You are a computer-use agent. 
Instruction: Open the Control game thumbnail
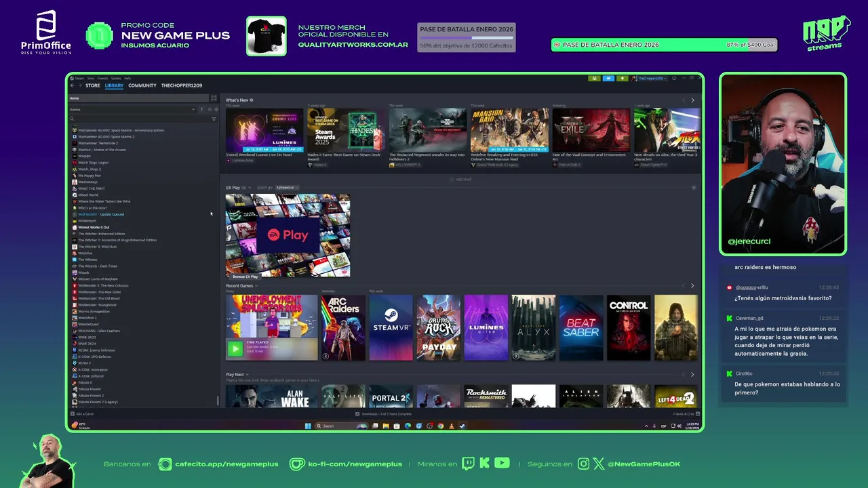(629, 327)
